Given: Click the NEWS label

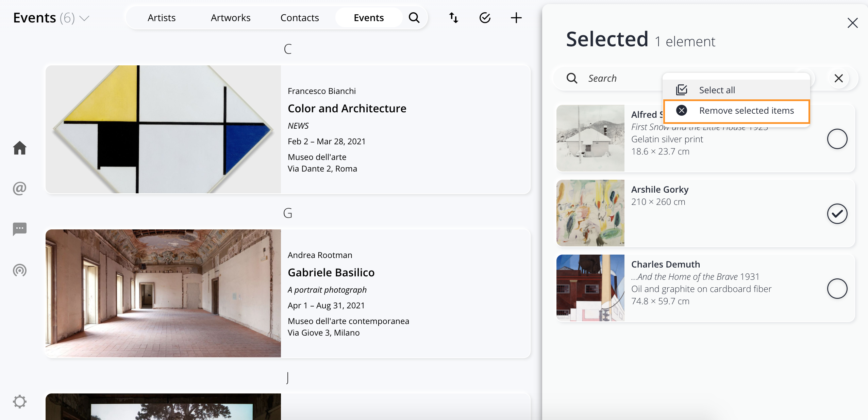Looking at the screenshot, I should [298, 126].
